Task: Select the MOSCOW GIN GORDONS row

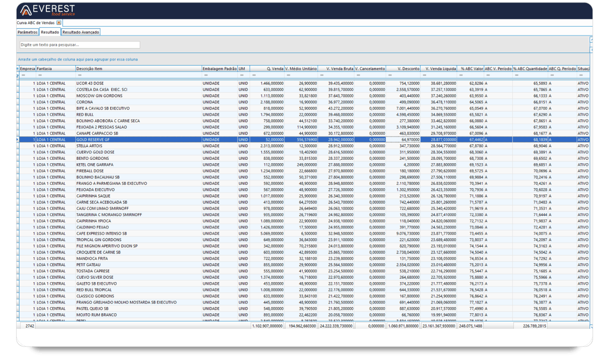Action: click(304, 96)
